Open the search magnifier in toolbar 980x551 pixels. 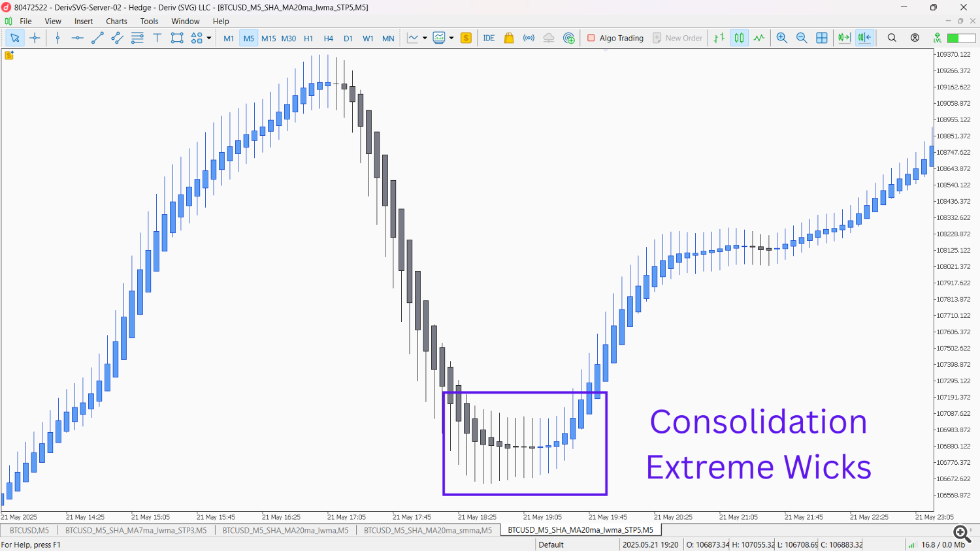pyautogui.click(x=892, y=38)
